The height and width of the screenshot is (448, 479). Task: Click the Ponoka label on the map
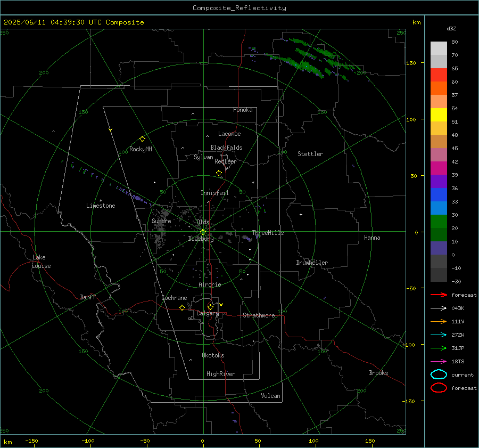pos(243,110)
